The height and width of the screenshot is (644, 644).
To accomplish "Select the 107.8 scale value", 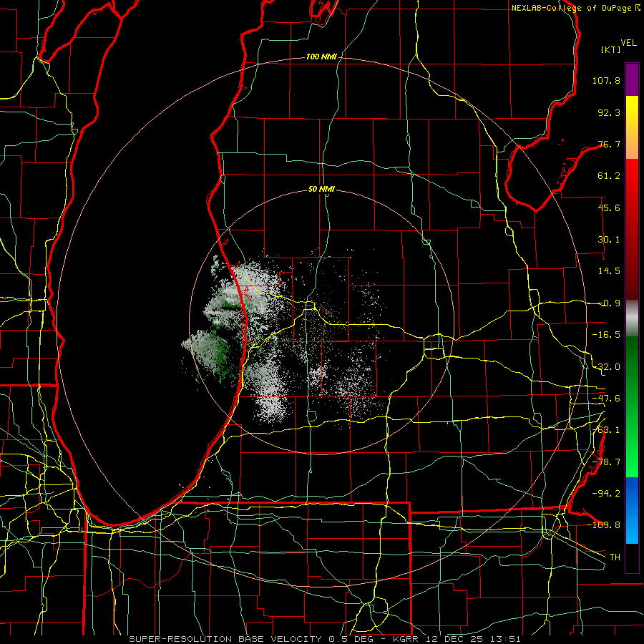I will click(606, 80).
